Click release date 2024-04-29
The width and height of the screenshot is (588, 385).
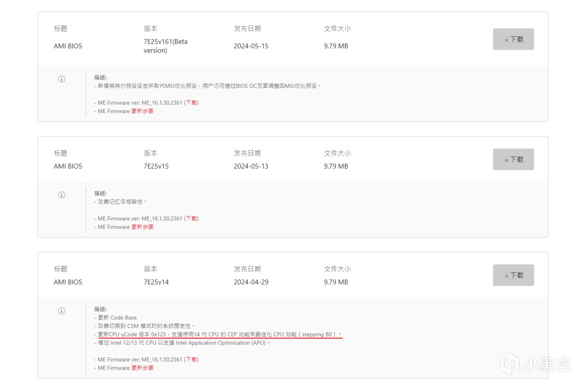click(x=251, y=282)
